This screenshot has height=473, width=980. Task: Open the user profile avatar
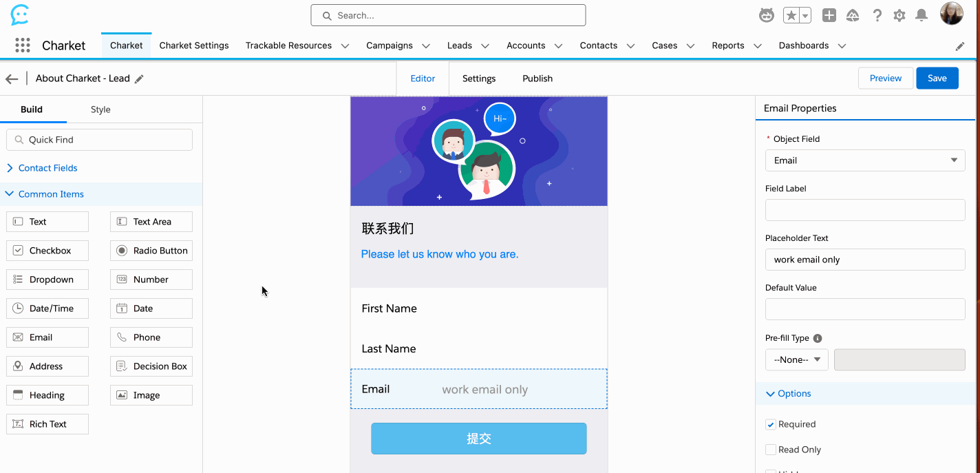pos(952,14)
